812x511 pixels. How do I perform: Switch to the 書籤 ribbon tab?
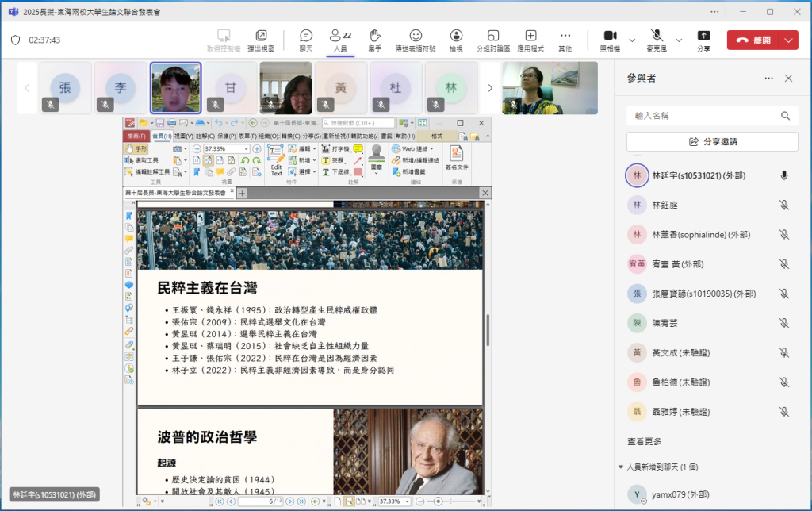pyautogui.click(x=386, y=136)
